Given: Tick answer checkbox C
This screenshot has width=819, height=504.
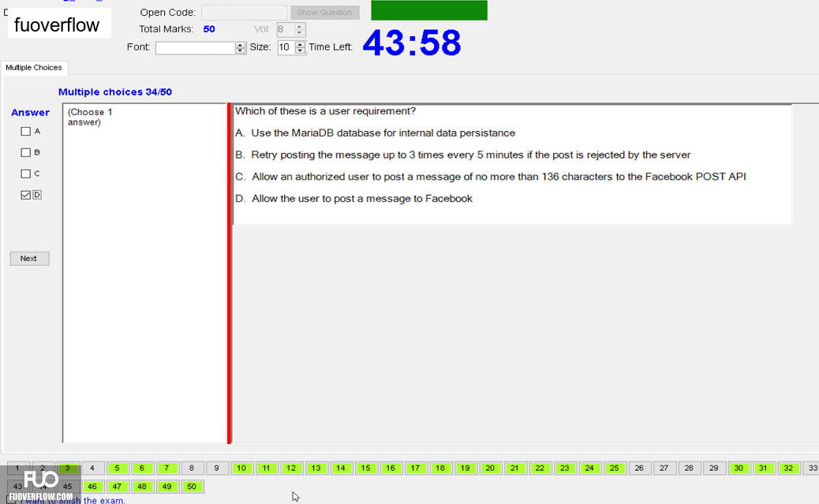Looking at the screenshot, I should (x=25, y=174).
